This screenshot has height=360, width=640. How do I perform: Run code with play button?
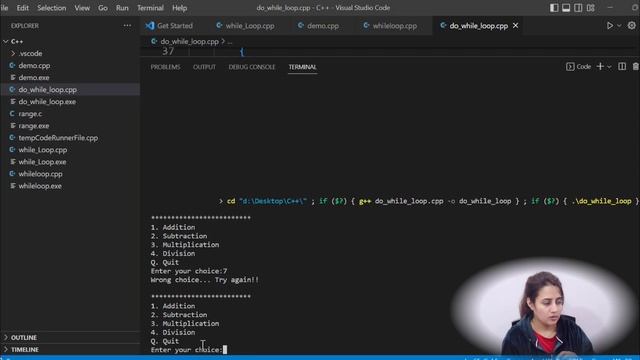point(610,25)
